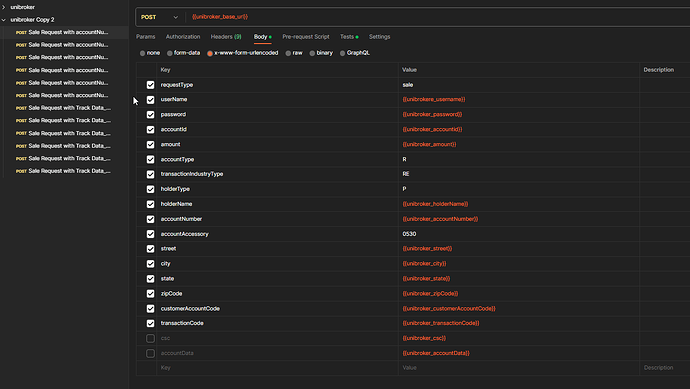Uncheck the street parameter
Viewport: 690px width, 389px height.
pos(150,249)
